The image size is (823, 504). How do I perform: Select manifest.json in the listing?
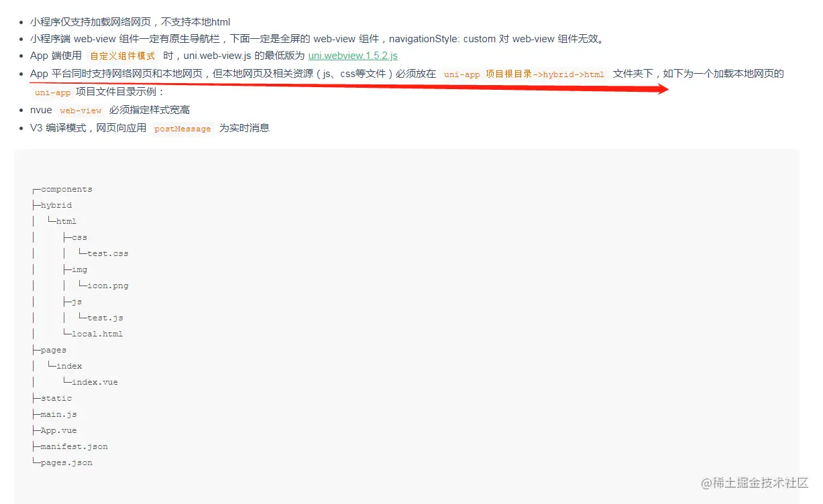(x=74, y=446)
